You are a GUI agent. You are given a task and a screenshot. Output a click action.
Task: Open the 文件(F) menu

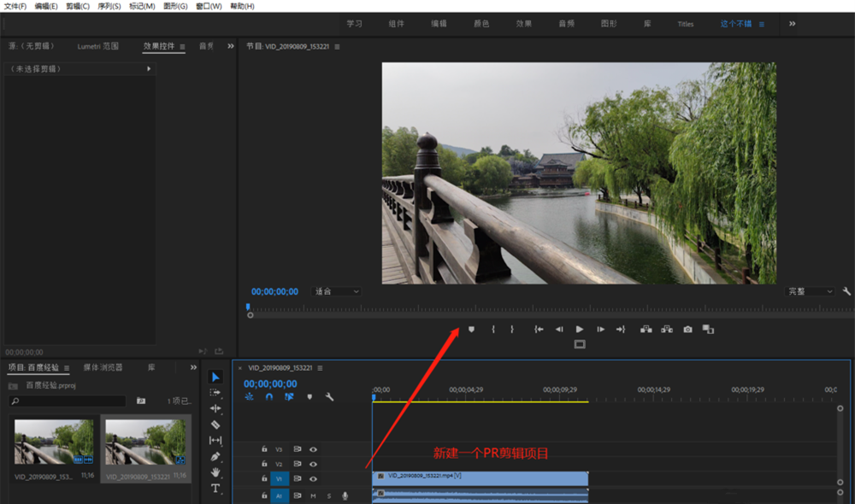click(15, 6)
